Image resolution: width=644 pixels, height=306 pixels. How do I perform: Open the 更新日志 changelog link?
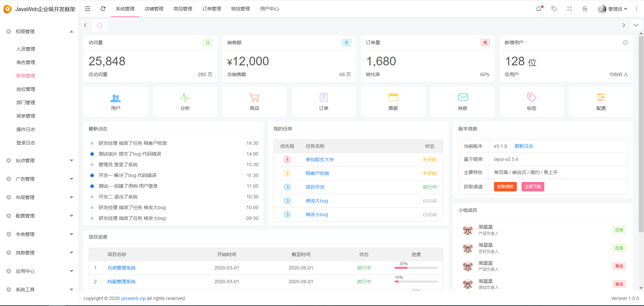click(x=524, y=146)
